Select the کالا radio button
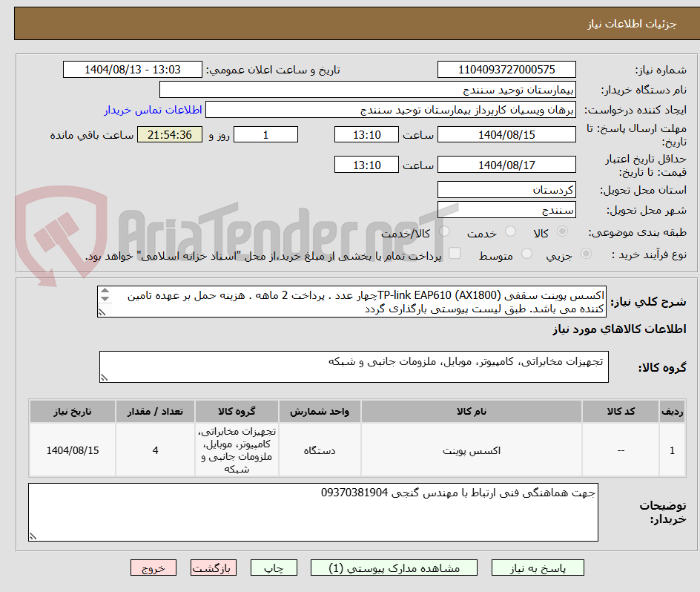 561,231
